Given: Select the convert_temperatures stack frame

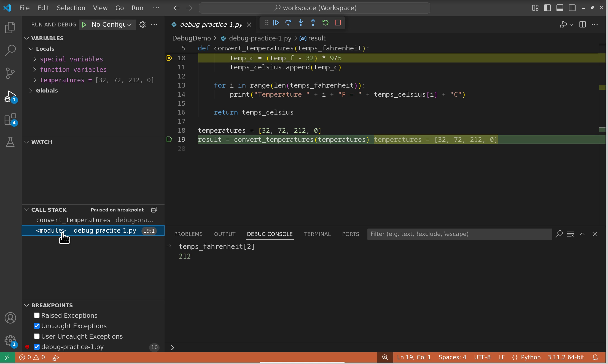Looking at the screenshot, I should (x=73, y=220).
